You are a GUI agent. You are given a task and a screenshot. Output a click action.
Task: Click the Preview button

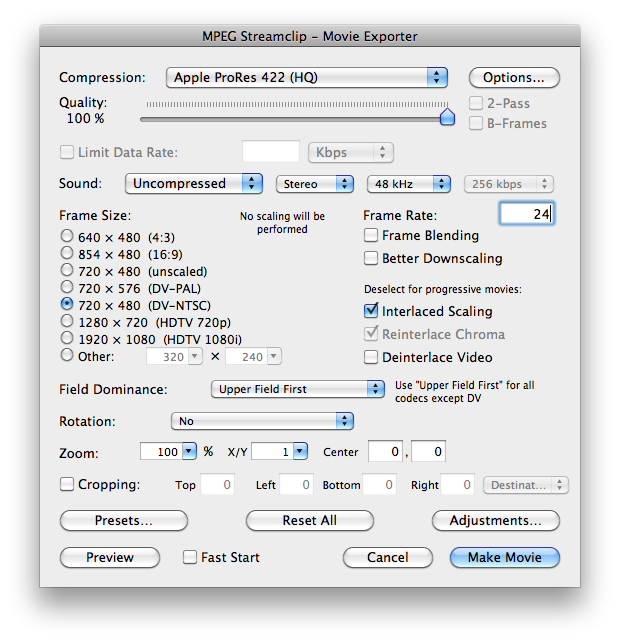(110, 557)
